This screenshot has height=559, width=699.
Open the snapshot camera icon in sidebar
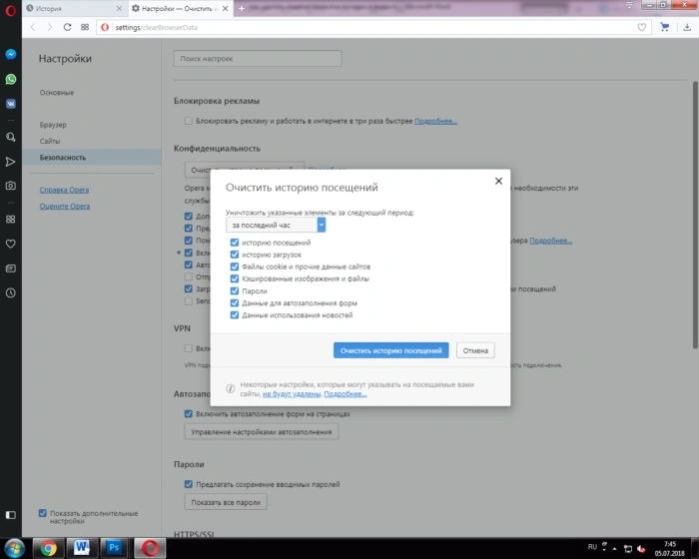tap(11, 185)
